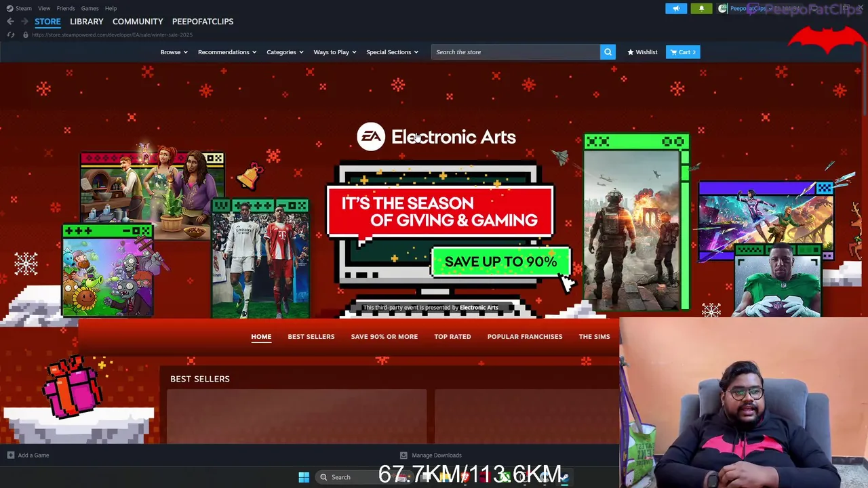This screenshot has height=488, width=868.
Task: Open the PEEPOFATCLIPS profile tab
Action: [203, 22]
